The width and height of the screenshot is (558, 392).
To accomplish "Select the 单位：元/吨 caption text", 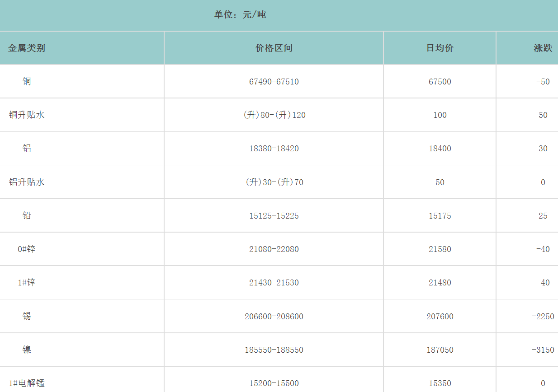I will [240, 15].
